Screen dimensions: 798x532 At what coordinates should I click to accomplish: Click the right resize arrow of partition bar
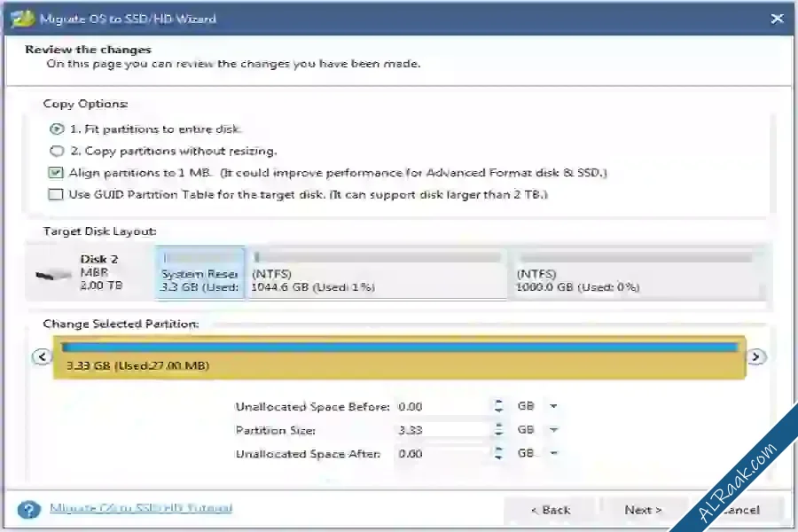(x=755, y=356)
